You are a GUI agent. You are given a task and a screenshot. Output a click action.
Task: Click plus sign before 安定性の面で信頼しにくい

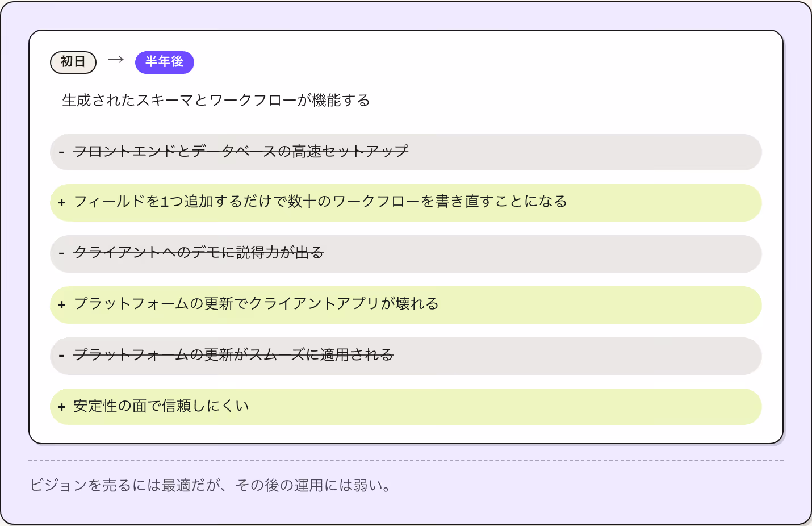coord(62,407)
